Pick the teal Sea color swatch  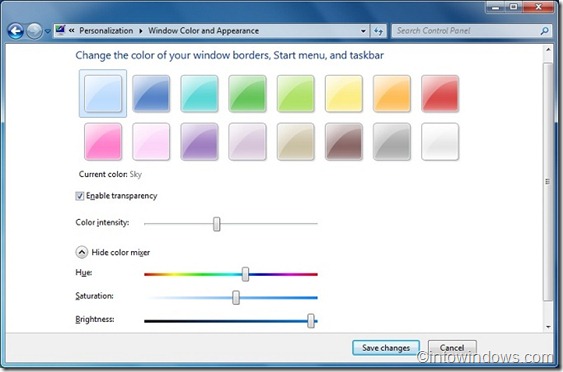point(199,93)
